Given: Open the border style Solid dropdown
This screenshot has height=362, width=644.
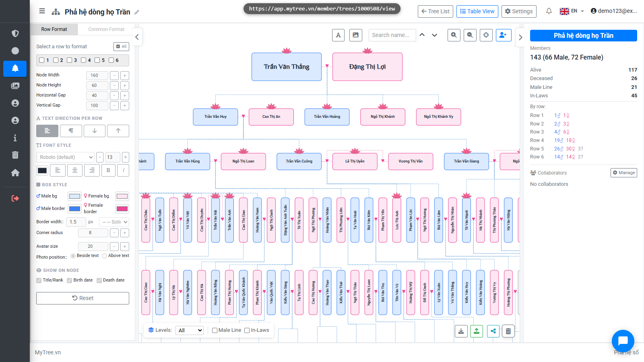Looking at the screenshot, I should pos(114,222).
